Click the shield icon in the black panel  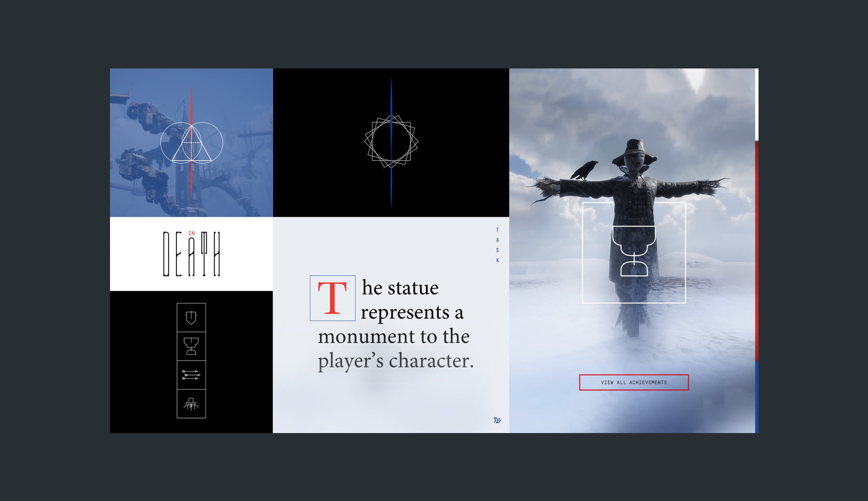point(191,317)
